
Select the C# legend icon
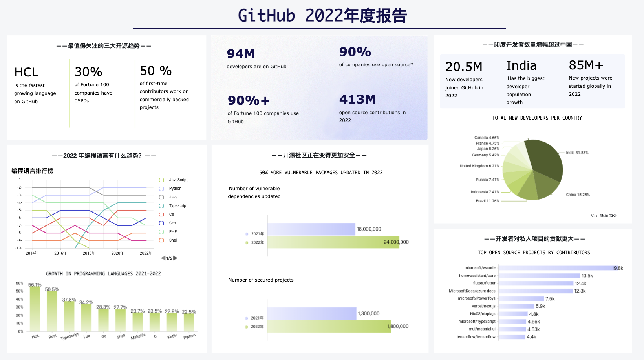[x=161, y=214]
